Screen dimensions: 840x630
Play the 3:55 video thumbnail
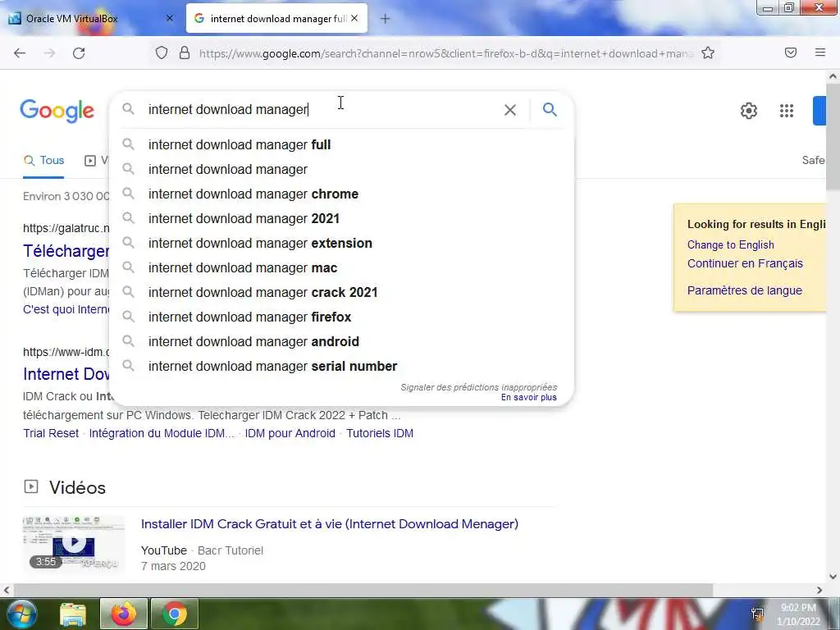[74, 543]
